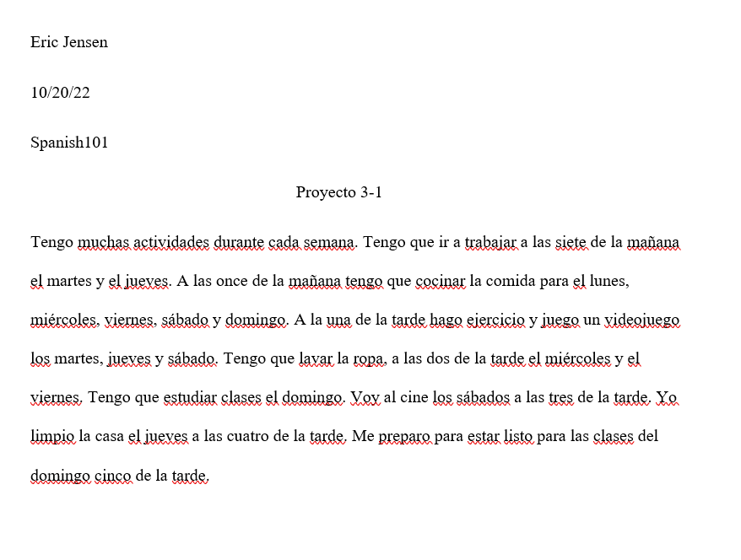741x560 pixels.
Task: Click the word "cada"
Action: click(x=284, y=242)
